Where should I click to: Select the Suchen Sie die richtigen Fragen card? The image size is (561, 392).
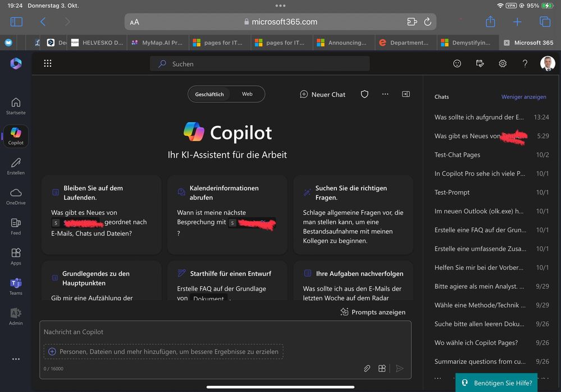(353, 215)
